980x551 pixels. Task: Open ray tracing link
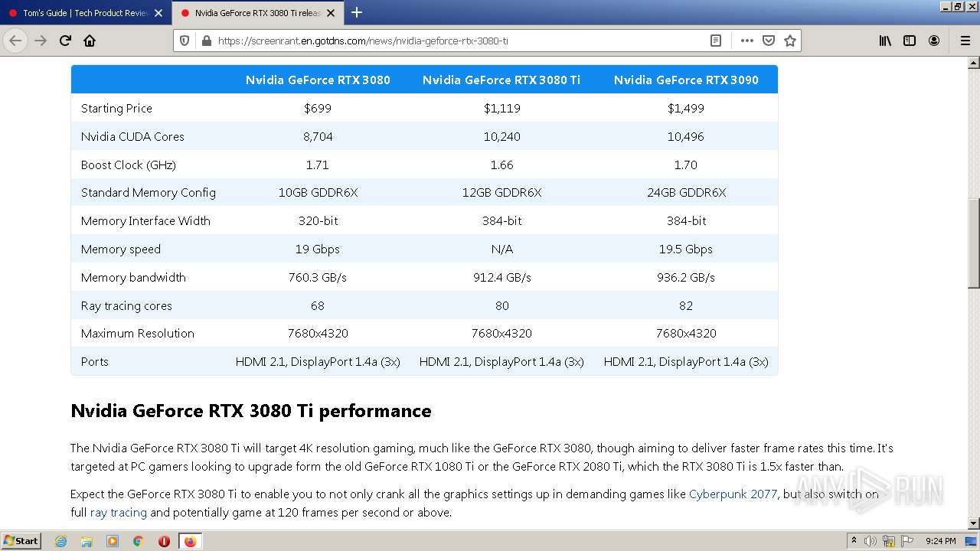(x=118, y=513)
